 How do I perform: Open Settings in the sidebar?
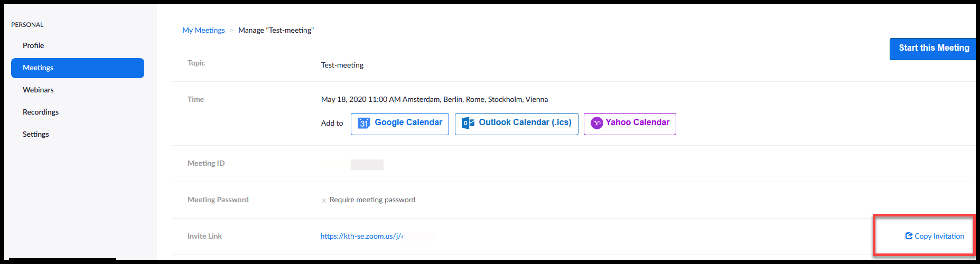pyautogui.click(x=36, y=134)
